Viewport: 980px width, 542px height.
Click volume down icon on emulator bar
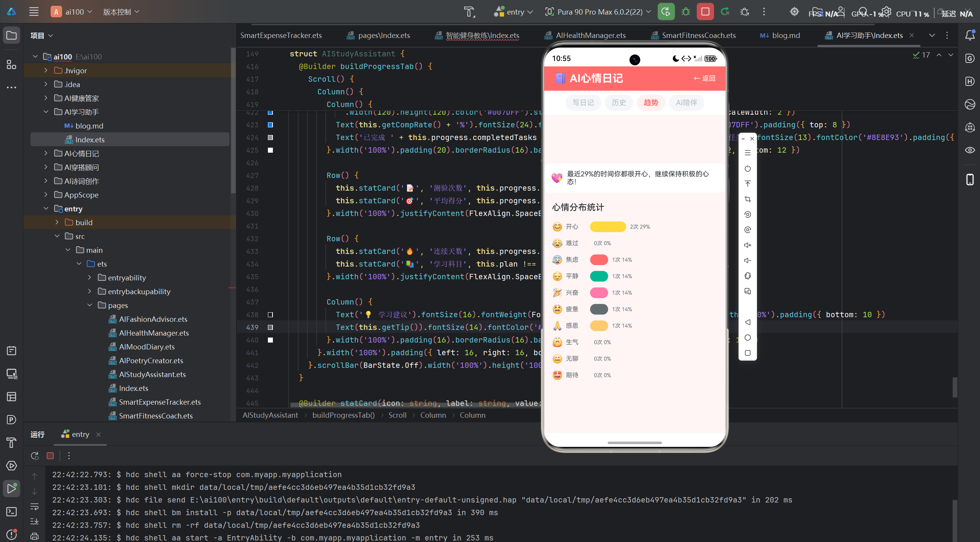click(747, 260)
